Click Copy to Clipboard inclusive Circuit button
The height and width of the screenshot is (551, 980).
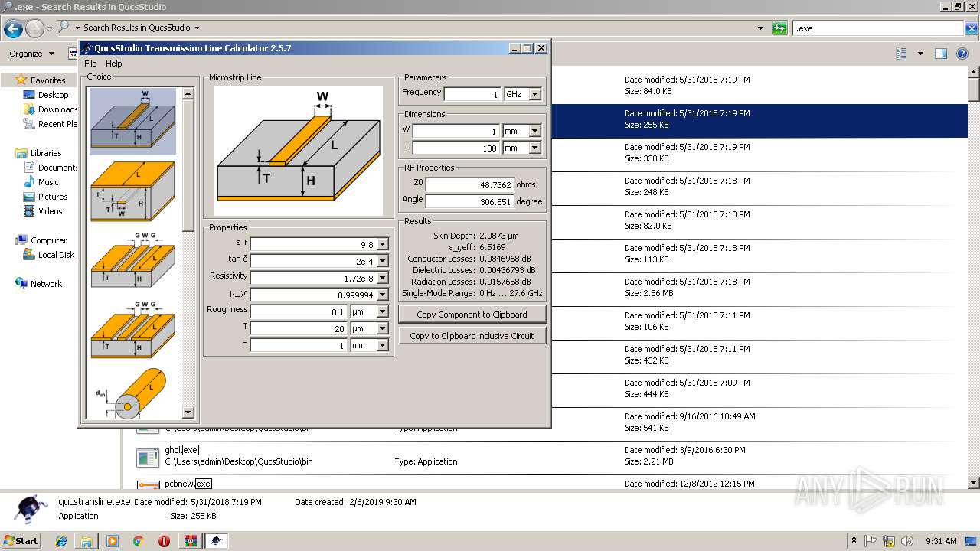(x=472, y=336)
